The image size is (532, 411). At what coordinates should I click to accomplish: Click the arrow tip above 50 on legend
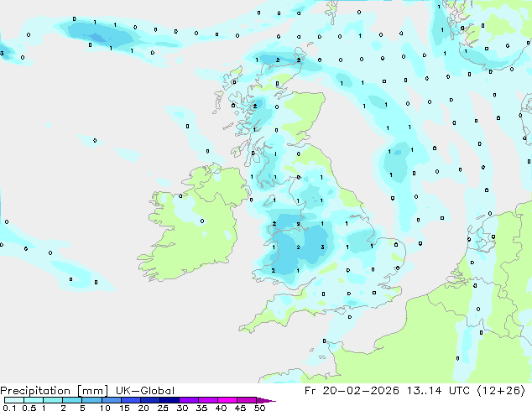(266, 400)
